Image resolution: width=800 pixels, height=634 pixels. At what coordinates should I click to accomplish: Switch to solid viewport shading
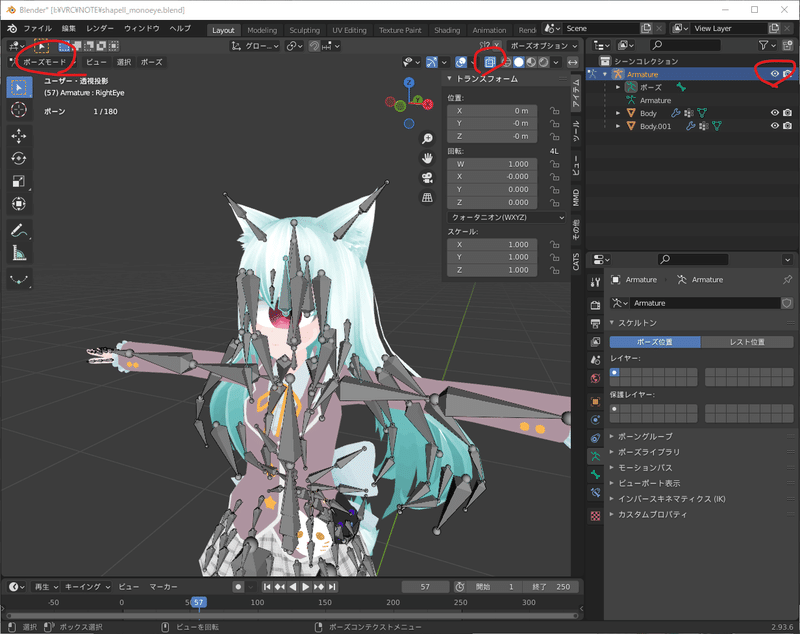point(519,62)
